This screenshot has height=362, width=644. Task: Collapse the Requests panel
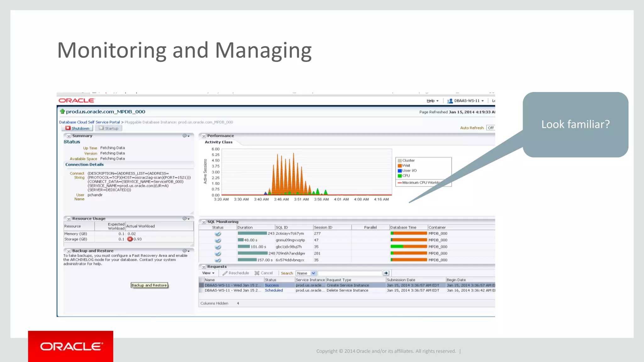coord(204,267)
